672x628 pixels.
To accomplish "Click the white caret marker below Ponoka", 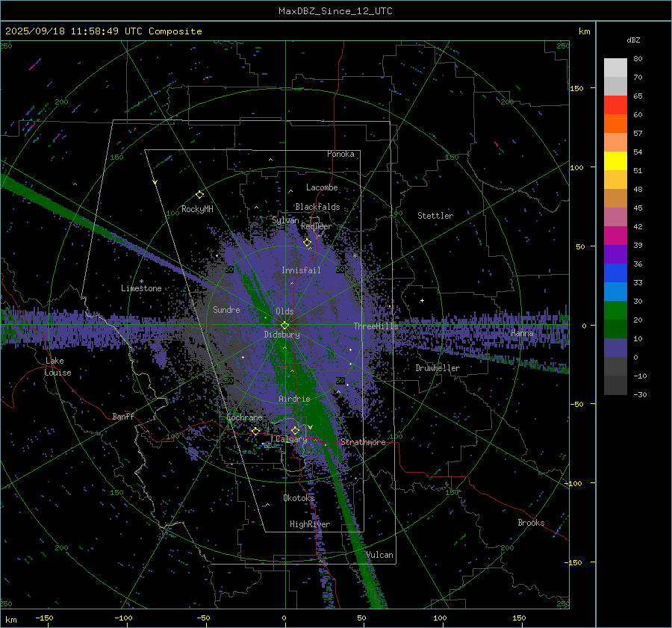I will 271,159.
